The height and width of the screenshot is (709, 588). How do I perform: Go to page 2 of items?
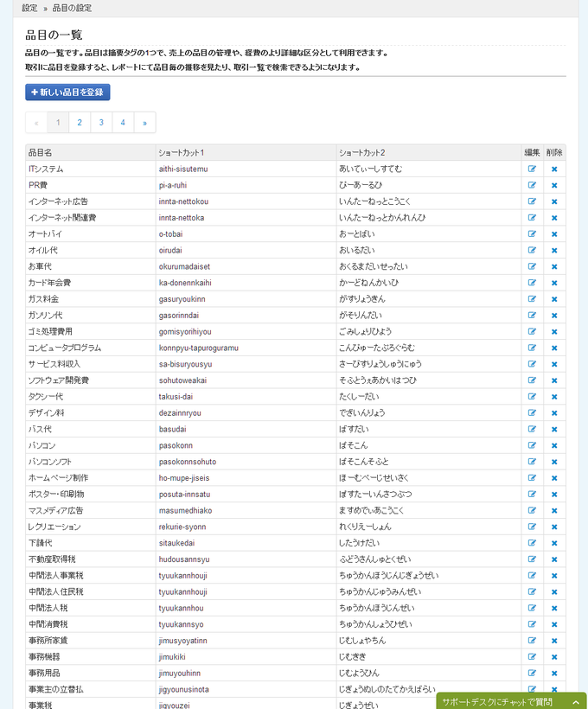[x=80, y=123]
